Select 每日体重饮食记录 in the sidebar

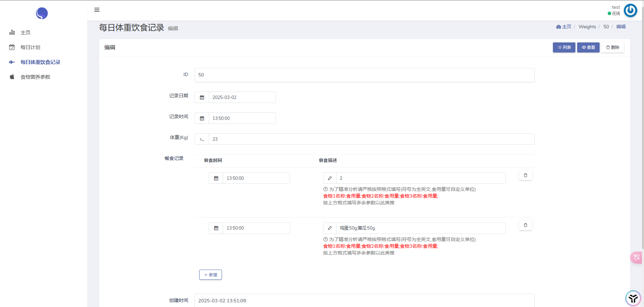click(40, 62)
